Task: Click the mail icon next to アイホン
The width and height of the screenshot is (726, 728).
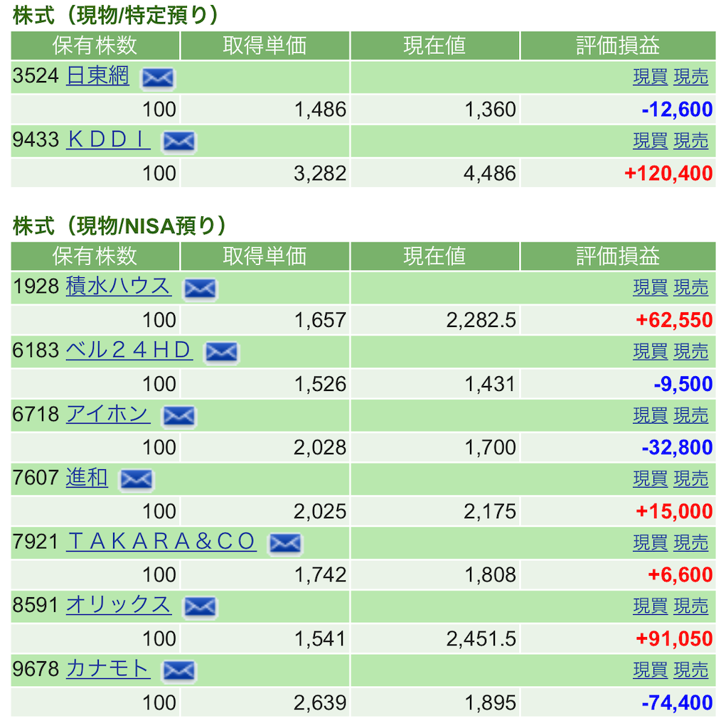Action: [x=178, y=416]
